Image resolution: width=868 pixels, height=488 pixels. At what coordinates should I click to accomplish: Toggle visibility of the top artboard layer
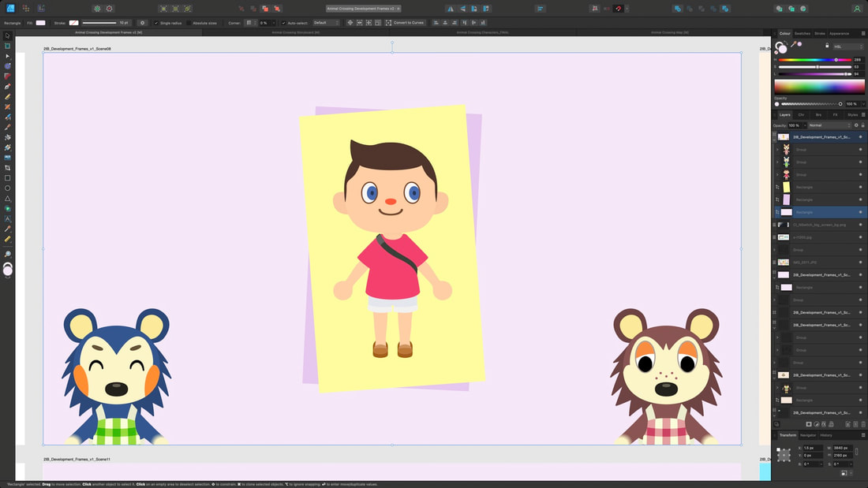(x=860, y=136)
